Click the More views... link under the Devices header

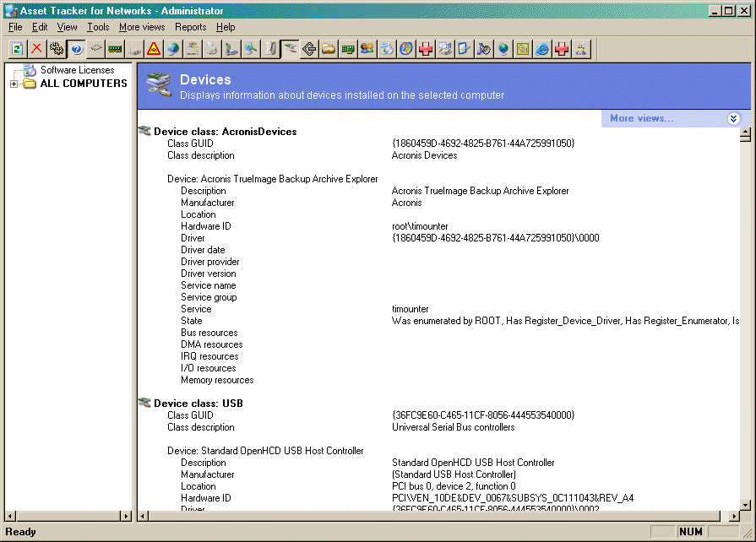click(x=641, y=118)
